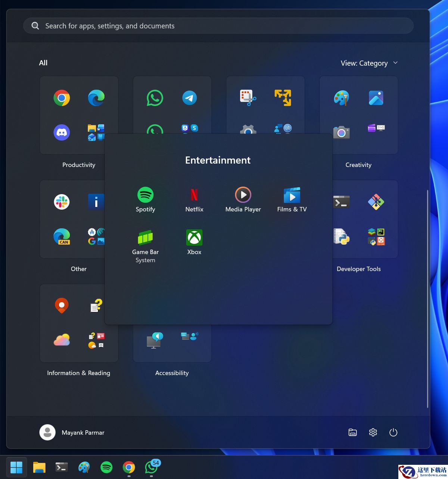Open the power options button
This screenshot has width=448, height=479.
click(x=393, y=432)
